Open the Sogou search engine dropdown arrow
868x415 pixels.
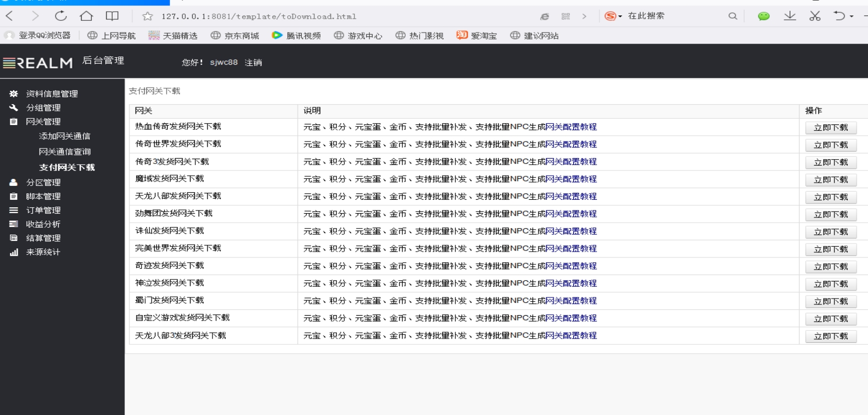620,17
